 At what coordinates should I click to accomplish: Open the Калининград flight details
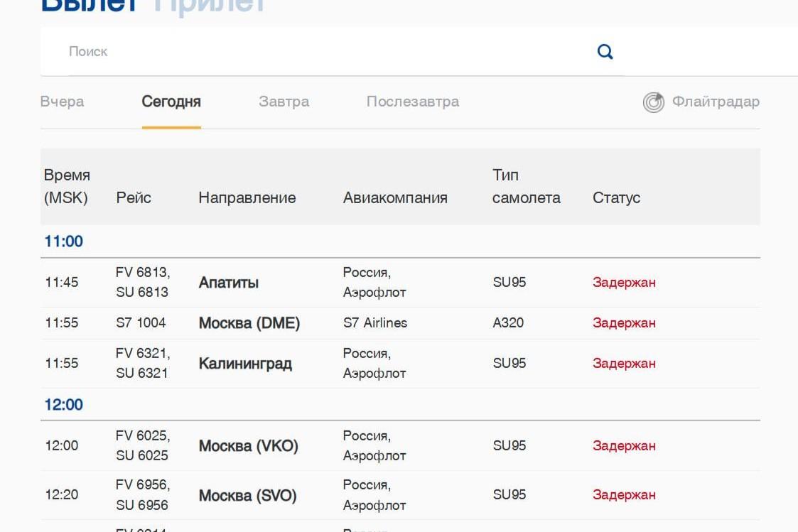click(x=400, y=364)
